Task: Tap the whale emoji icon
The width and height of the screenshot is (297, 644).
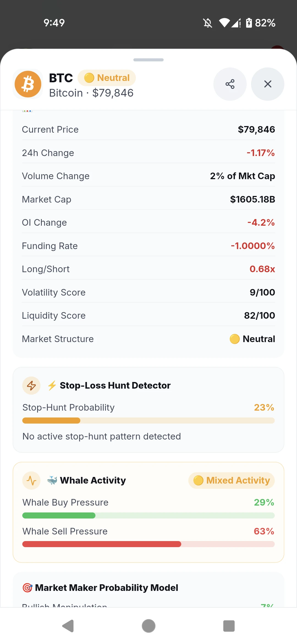Action: coord(52,481)
